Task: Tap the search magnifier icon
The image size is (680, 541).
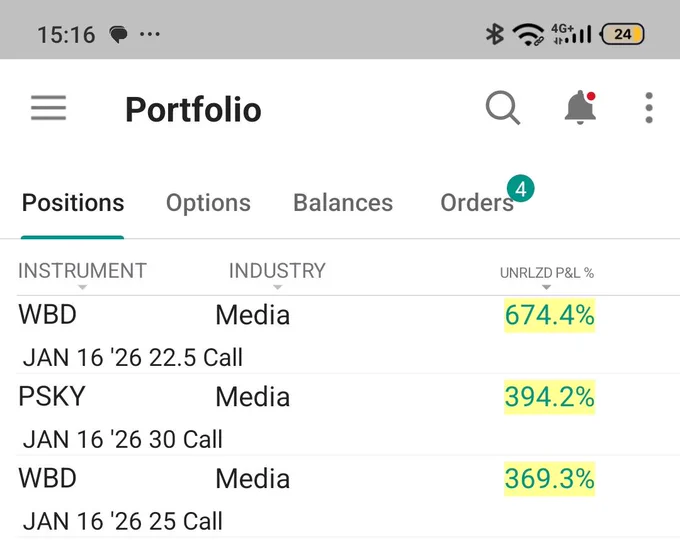Action: [x=503, y=108]
